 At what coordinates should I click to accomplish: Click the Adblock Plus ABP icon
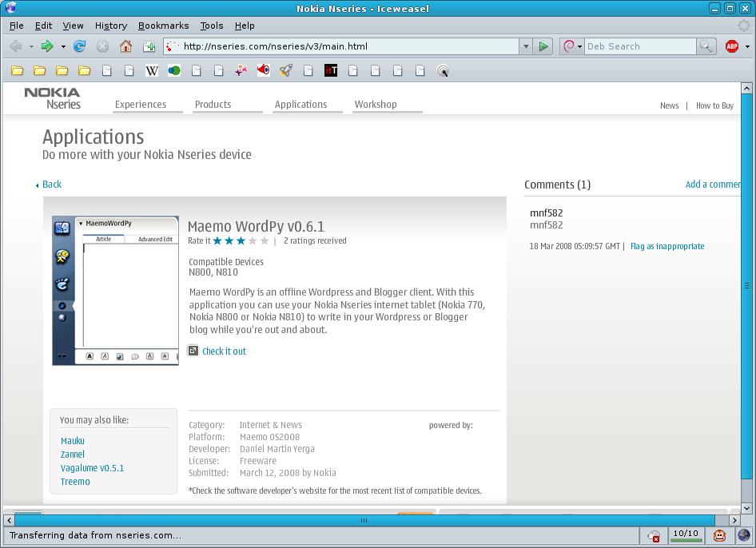click(x=731, y=46)
